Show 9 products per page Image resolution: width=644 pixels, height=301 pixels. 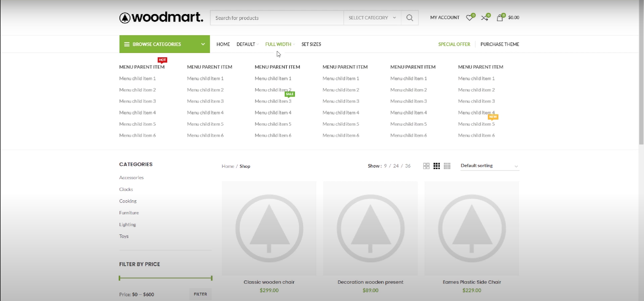(x=386, y=166)
